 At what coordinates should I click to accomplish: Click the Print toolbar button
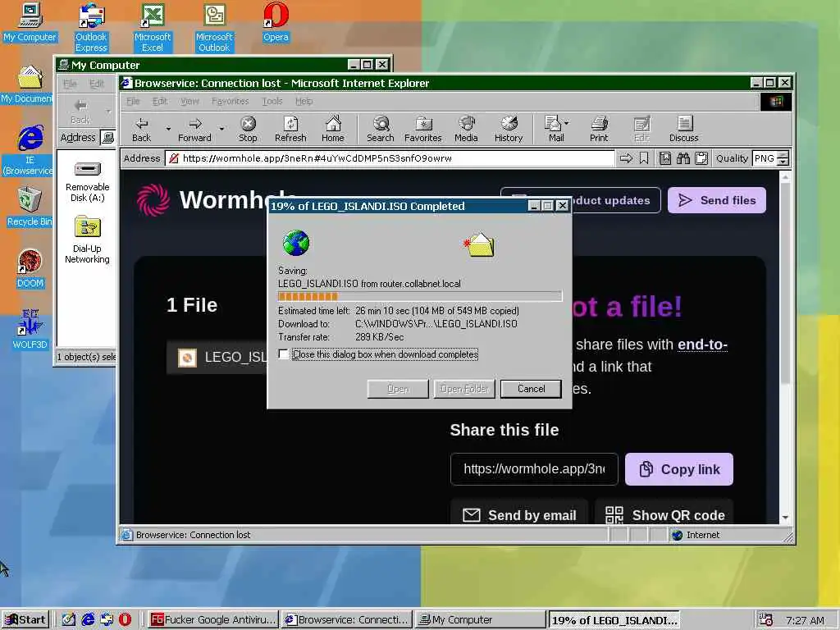click(x=599, y=129)
